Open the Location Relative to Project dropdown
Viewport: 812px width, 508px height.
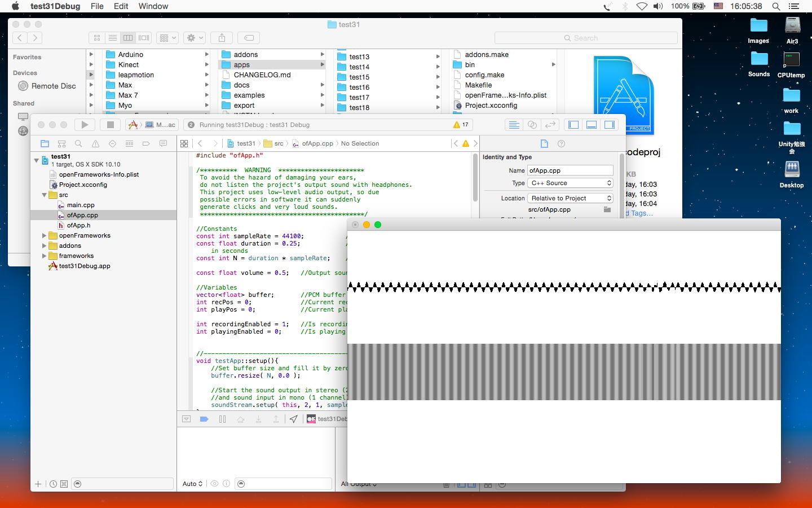(x=570, y=198)
